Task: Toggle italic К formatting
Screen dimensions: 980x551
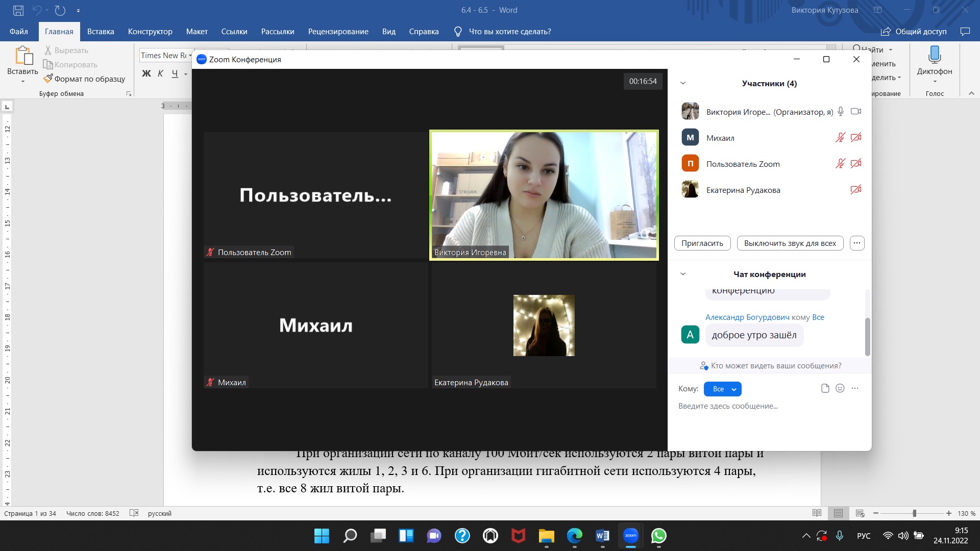Action: [x=160, y=73]
